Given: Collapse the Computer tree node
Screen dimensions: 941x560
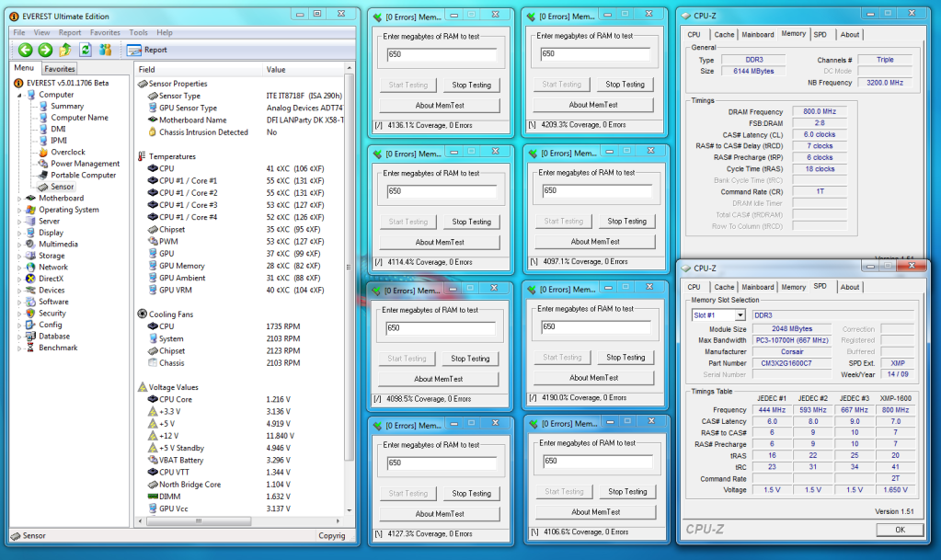Looking at the screenshot, I should pos(19,95).
